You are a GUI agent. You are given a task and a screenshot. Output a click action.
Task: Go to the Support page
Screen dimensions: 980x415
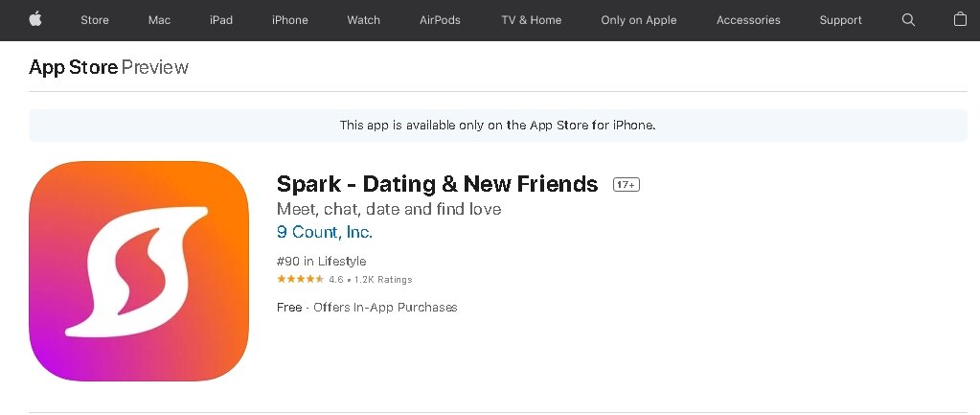click(841, 20)
